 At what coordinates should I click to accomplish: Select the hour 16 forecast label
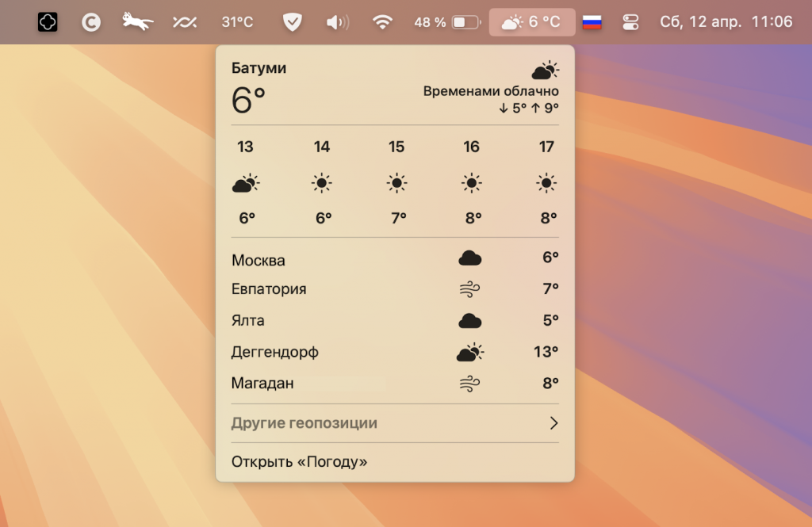471,147
